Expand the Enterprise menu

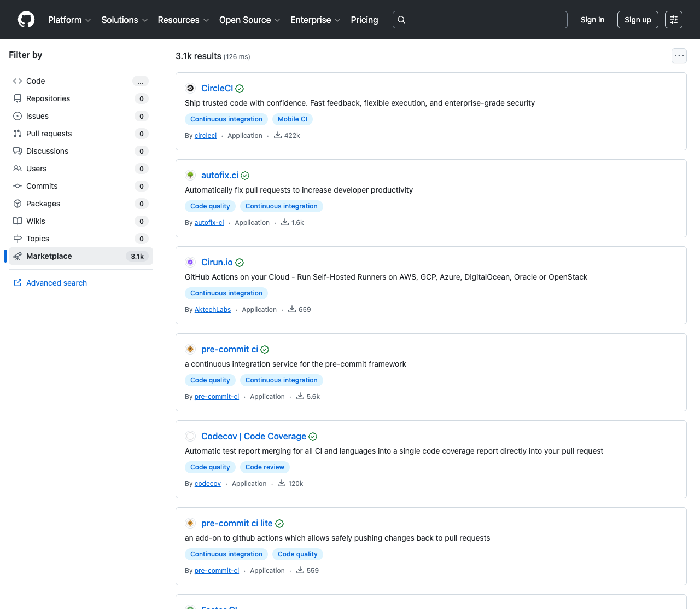316,20
